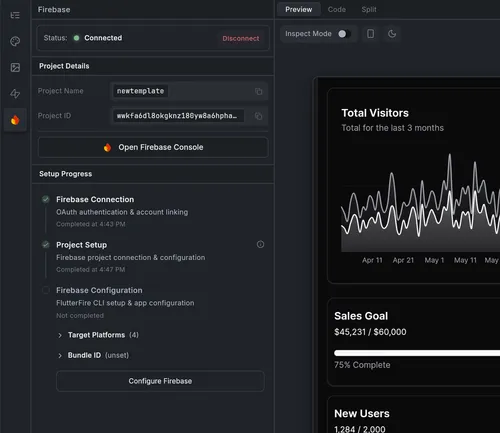Toggle the Inspect Mode switch
Screen dimensions: 500x433
point(344,34)
